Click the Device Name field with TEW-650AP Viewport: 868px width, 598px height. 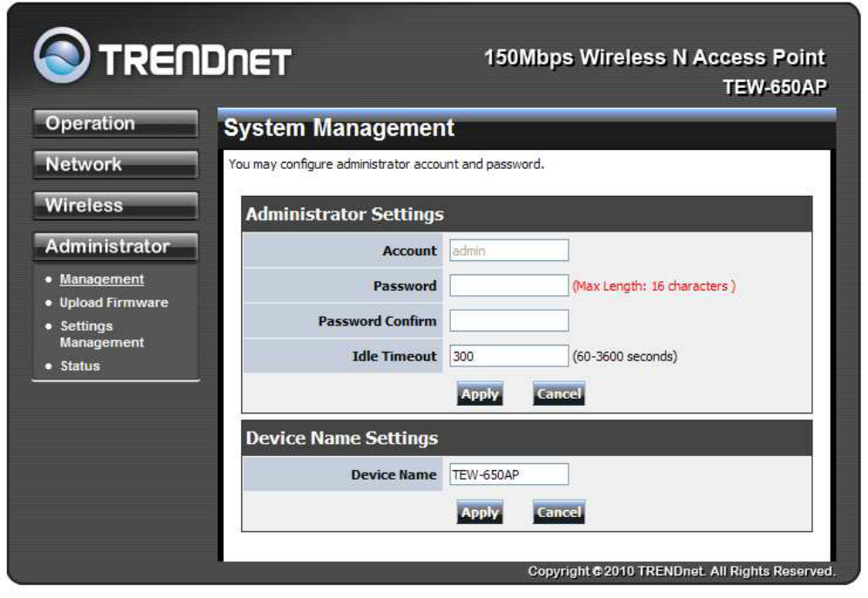point(508,474)
